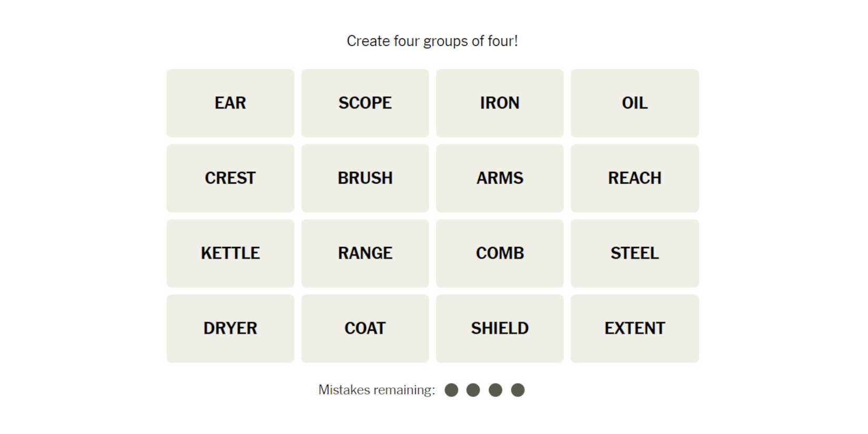868x434 pixels.
Task: Select the DRYER tile
Action: coord(230,329)
